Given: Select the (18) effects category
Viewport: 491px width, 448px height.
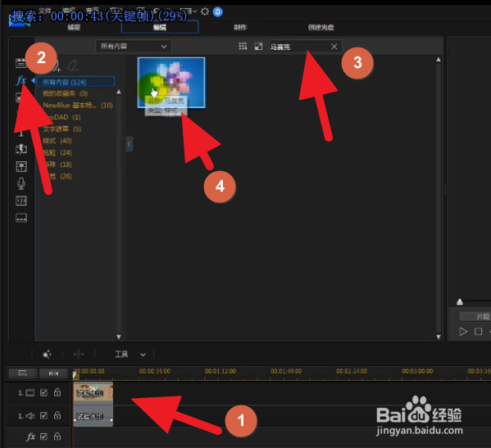Looking at the screenshot, I should click(x=58, y=165).
